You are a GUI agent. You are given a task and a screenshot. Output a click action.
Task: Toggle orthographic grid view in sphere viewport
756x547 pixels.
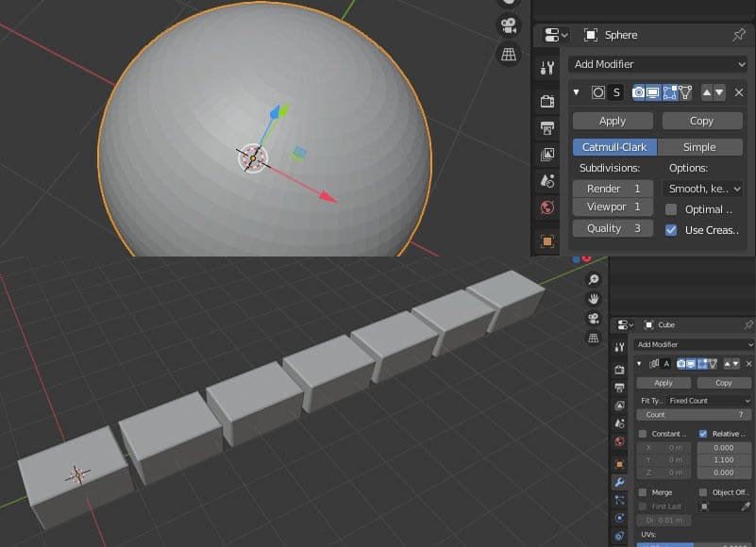coord(509,55)
